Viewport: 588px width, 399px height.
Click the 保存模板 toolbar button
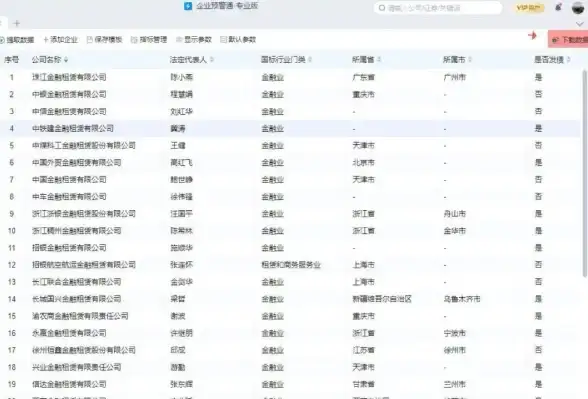[105, 40]
